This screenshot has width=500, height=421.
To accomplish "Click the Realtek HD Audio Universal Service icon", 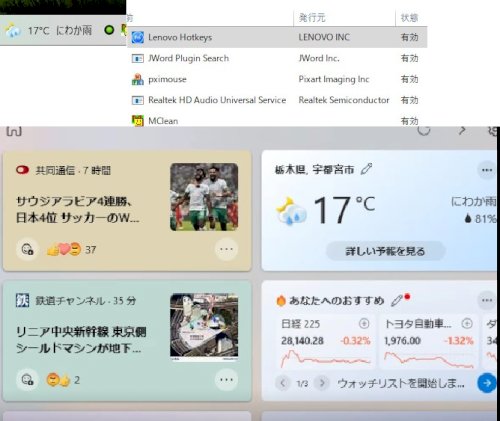I will [x=138, y=100].
